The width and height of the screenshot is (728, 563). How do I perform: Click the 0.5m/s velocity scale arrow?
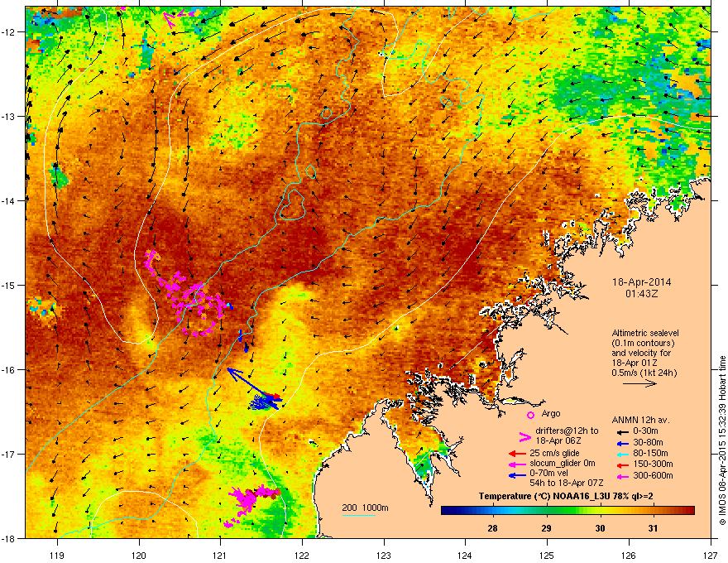[x=639, y=383]
